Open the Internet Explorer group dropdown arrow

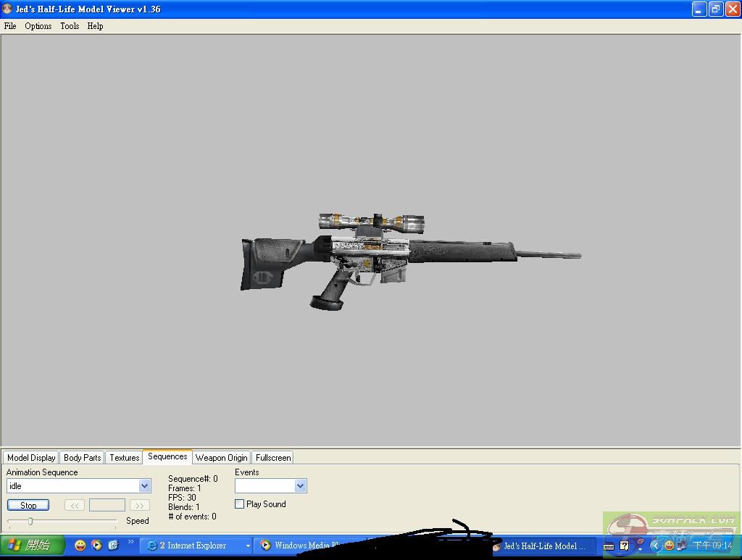coord(248,546)
